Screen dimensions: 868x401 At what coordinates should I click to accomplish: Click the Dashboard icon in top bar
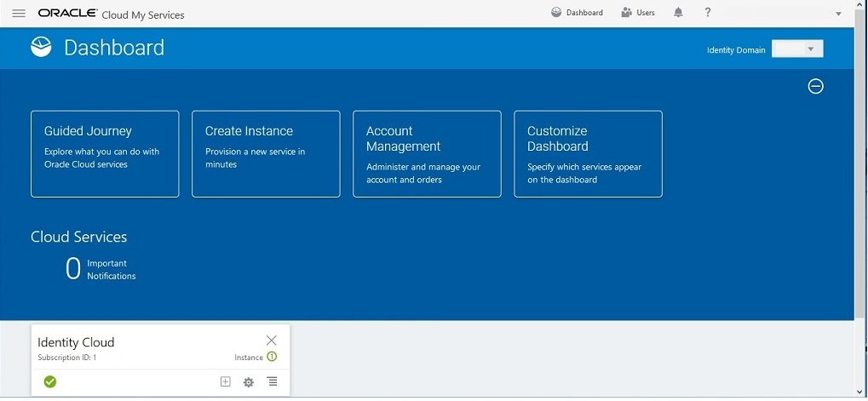coord(556,12)
